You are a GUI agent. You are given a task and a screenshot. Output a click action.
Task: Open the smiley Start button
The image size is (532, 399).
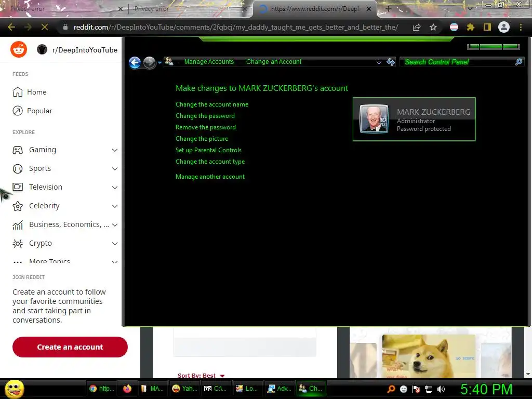click(x=14, y=389)
